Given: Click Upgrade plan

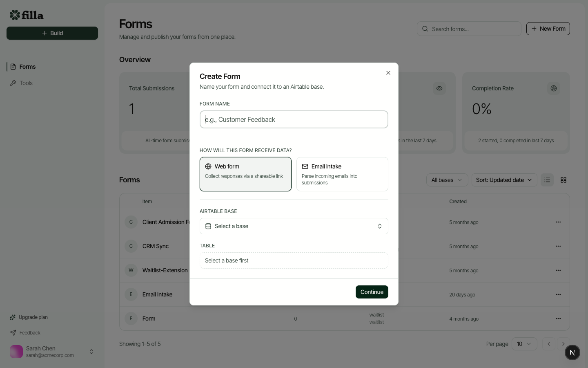Looking at the screenshot, I should click(33, 317).
